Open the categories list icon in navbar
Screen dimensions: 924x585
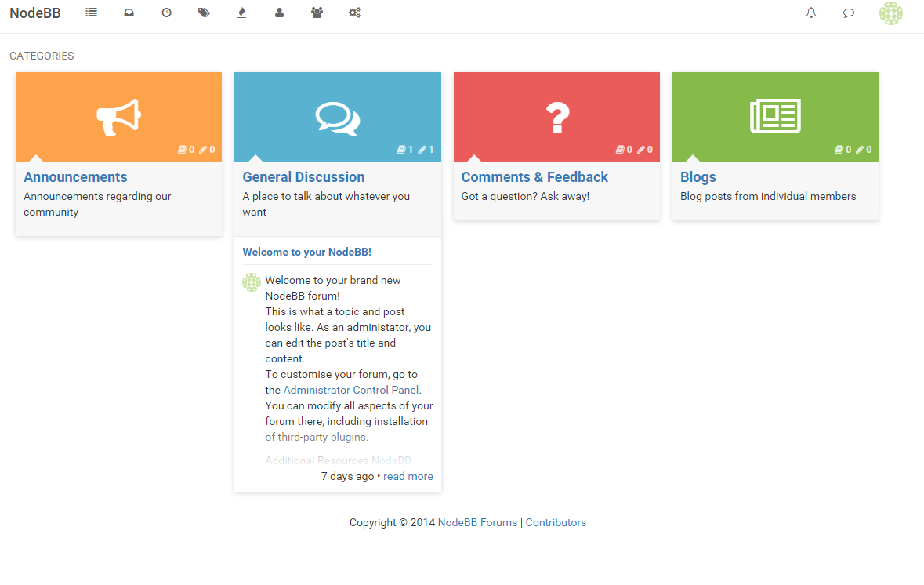[x=91, y=13]
